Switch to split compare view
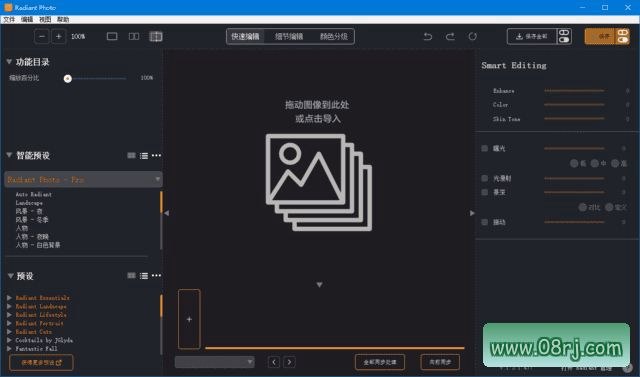 point(156,37)
